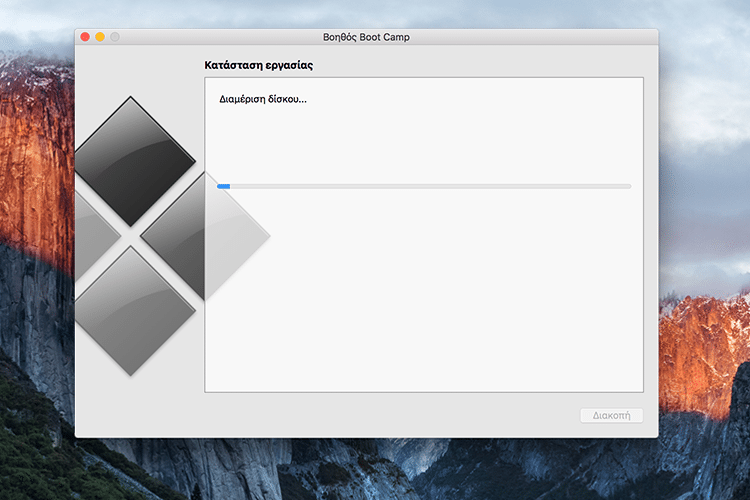The image size is (750, 500).
Task: Click the disk partitioning progress bar
Action: (424, 186)
